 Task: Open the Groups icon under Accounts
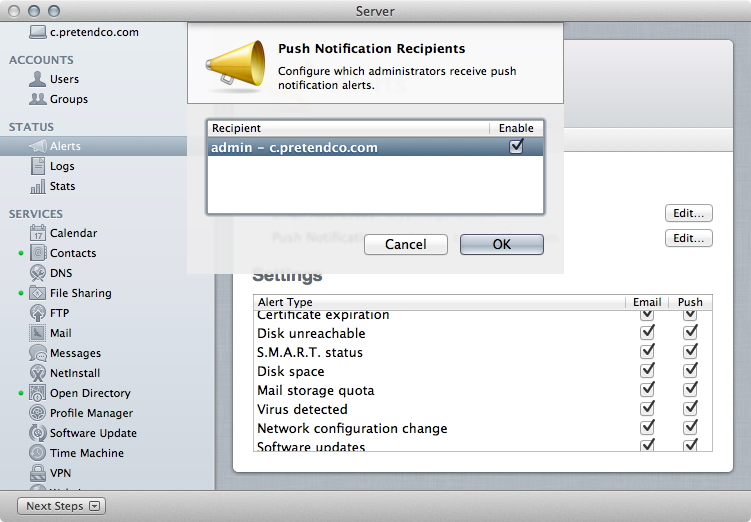(x=38, y=99)
